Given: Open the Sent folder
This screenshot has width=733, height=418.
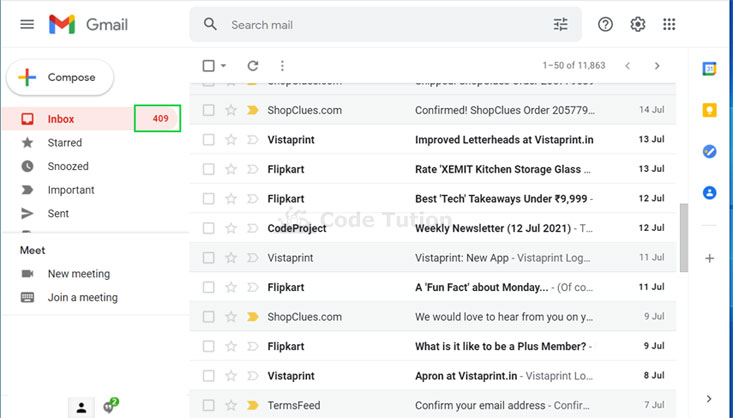Looking at the screenshot, I should pos(58,213).
